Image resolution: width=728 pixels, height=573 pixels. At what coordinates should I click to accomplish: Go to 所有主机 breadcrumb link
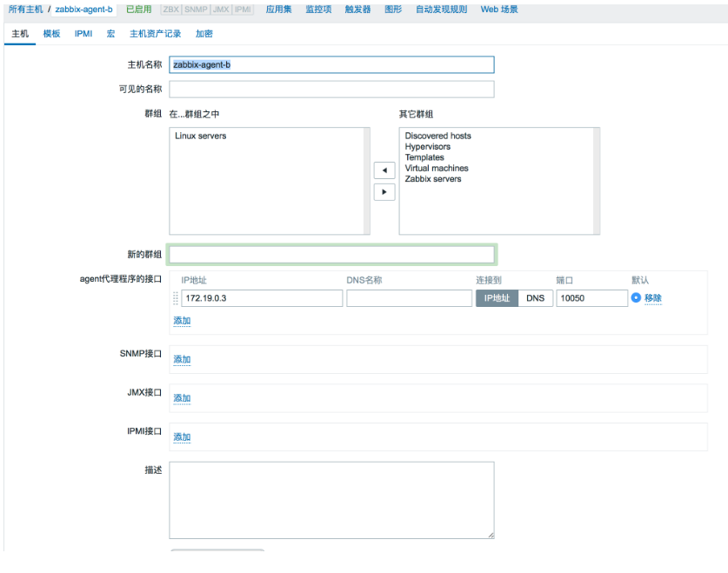[25, 10]
